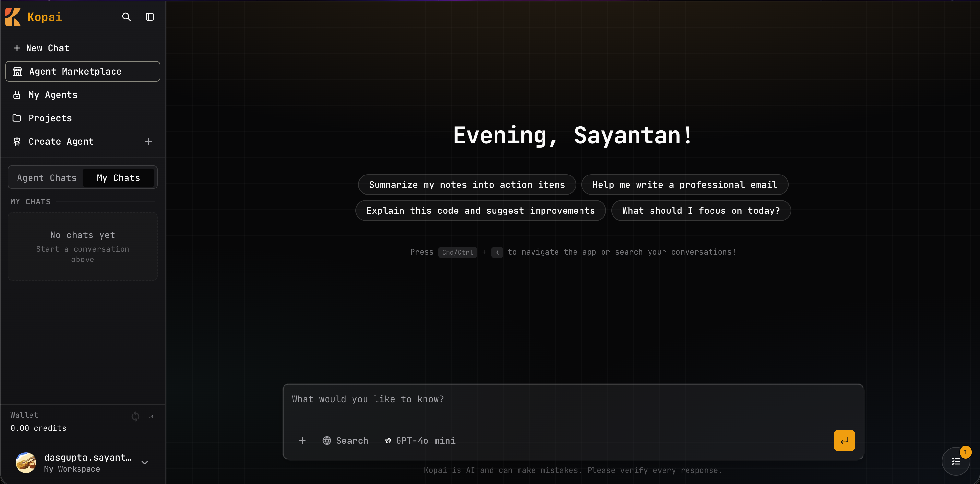Refresh wallet balance icon

tap(136, 416)
